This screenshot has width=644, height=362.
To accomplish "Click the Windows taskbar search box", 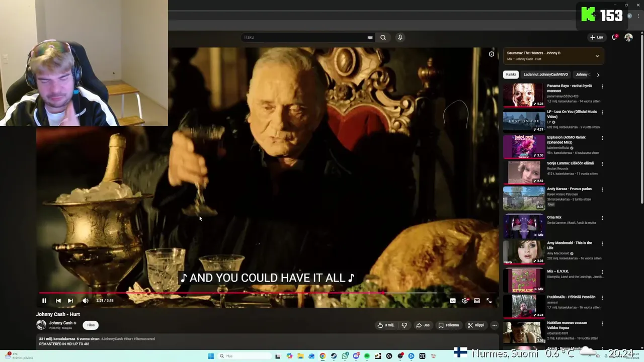I will 245,356.
